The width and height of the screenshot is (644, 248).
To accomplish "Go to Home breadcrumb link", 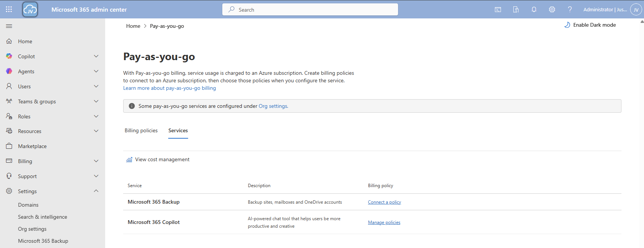I will pyautogui.click(x=133, y=26).
